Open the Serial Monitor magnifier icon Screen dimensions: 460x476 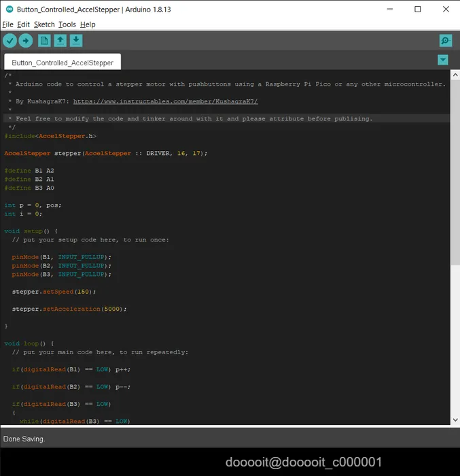446,41
